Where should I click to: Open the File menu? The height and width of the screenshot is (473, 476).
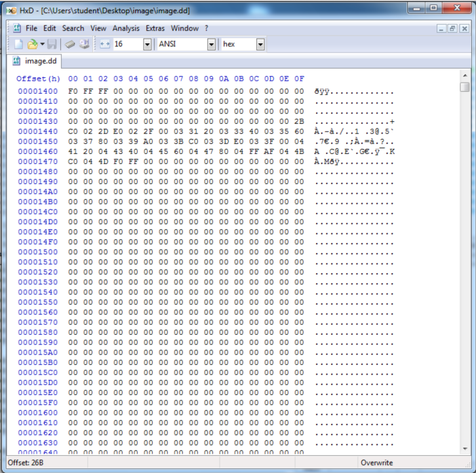click(x=31, y=28)
